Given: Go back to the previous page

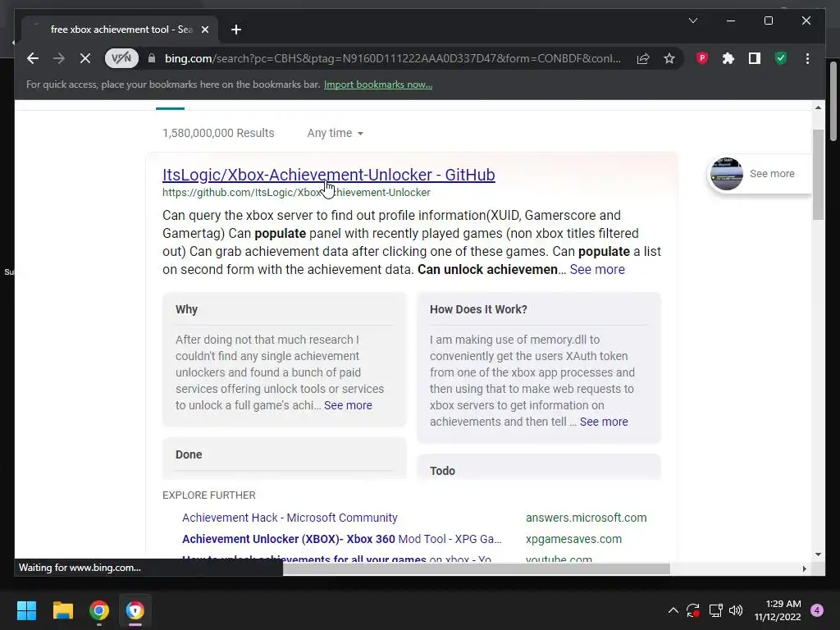Looking at the screenshot, I should 33,58.
